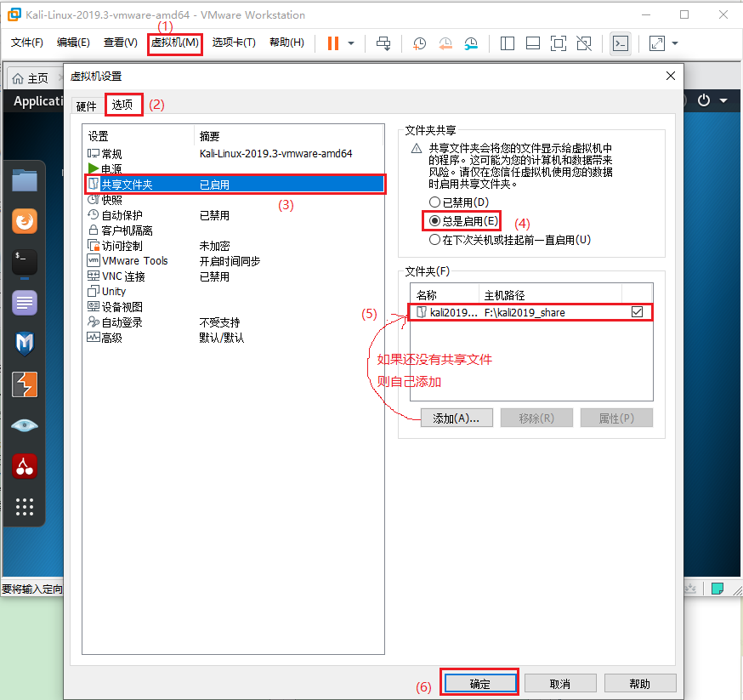
Task: Open the terminal from the Kali dock
Action: (25, 261)
